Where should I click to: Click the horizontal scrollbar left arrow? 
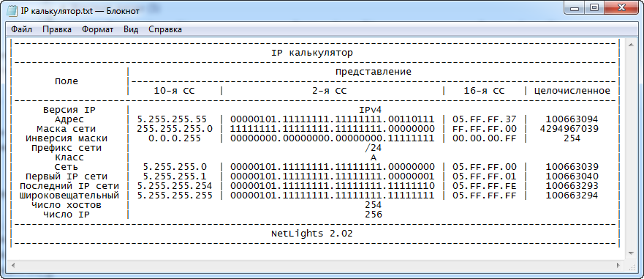coord(14,265)
